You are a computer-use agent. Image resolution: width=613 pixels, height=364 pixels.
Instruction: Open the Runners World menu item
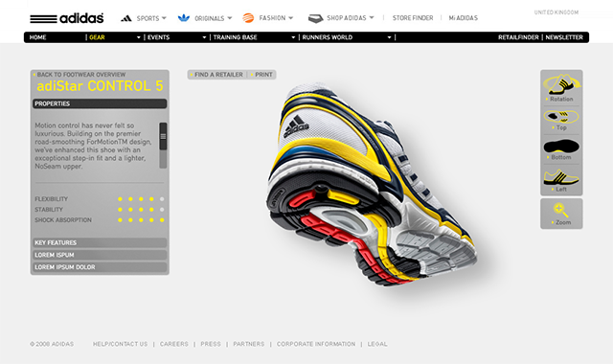[x=328, y=37]
